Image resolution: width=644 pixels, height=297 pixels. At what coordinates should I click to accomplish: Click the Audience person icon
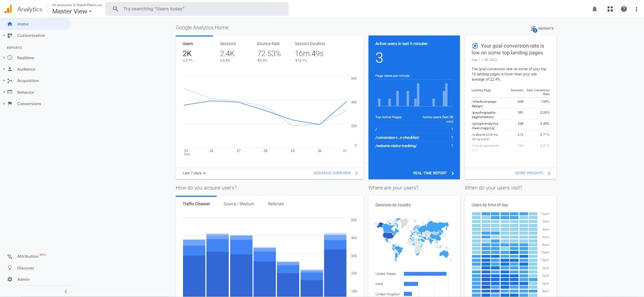click(x=10, y=69)
